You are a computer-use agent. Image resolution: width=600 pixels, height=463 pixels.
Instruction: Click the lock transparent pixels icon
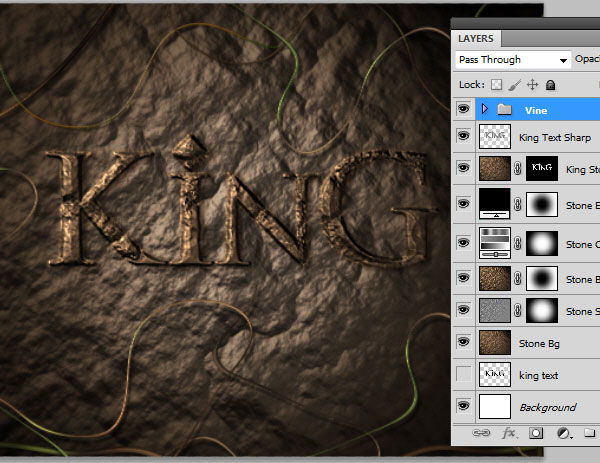coord(496,85)
